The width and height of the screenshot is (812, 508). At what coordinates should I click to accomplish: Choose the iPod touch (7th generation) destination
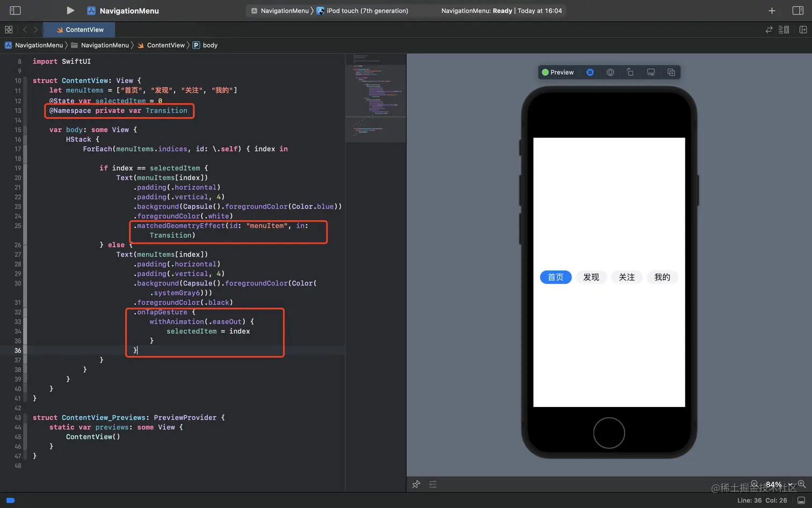pyautogui.click(x=363, y=11)
